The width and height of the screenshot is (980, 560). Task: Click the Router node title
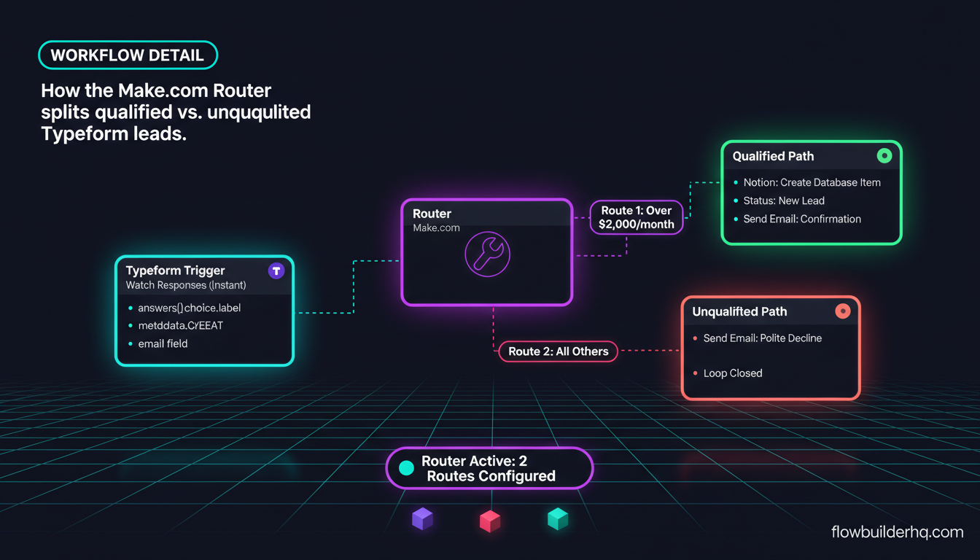coord(432,214)
